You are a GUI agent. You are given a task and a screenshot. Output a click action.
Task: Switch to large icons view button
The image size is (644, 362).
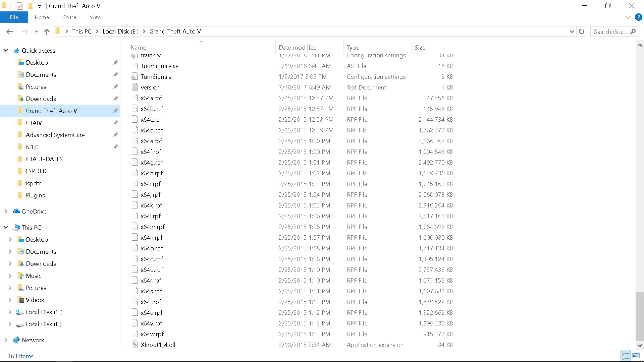pos(636,356)
